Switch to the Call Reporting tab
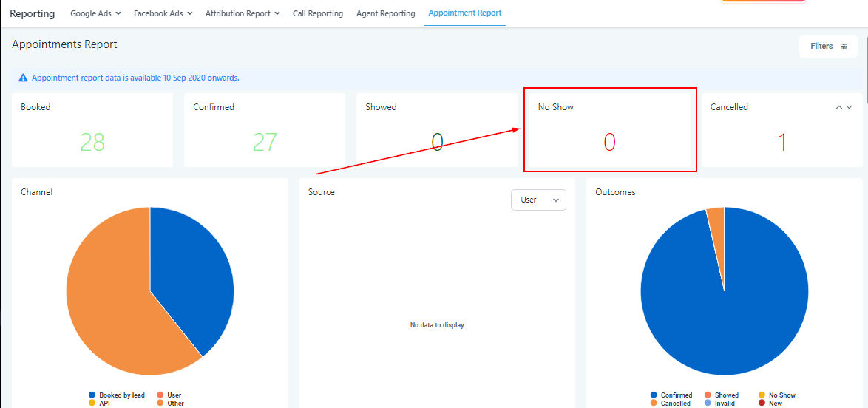Screen dimensions: 868x408 click(x=318, y=13)
